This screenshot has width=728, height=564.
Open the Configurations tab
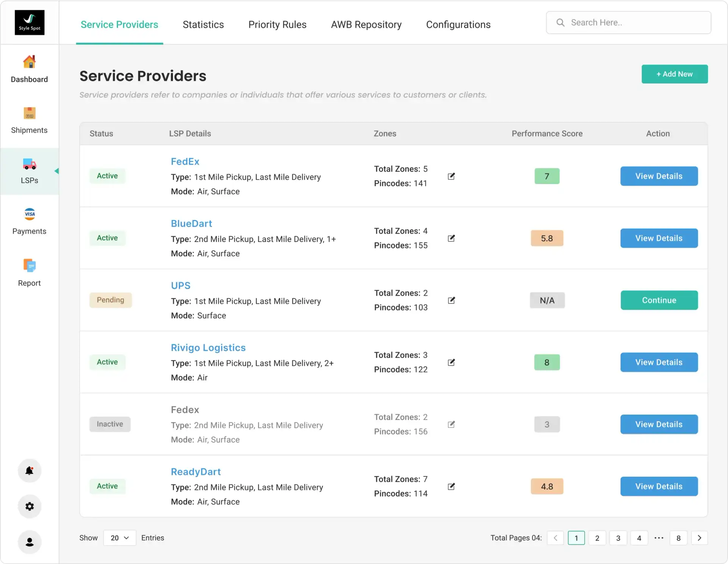(458, 25)
